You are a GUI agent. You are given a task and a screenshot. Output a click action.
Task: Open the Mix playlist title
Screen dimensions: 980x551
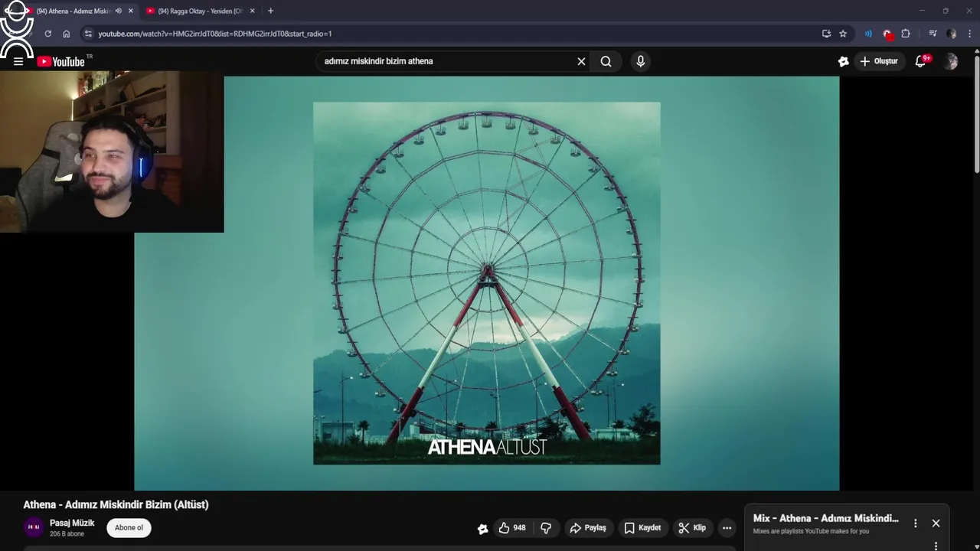coord(826,518)
